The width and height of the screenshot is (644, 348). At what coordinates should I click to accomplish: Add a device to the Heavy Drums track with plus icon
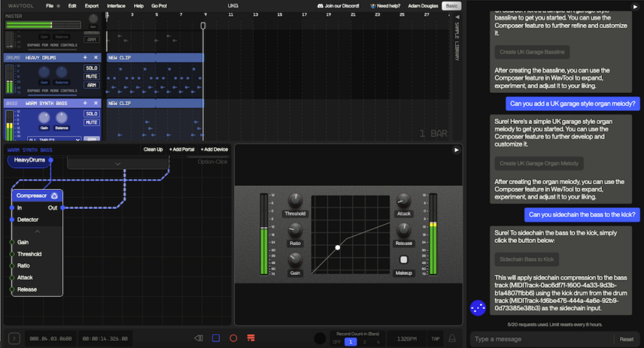tap(85, 57)
